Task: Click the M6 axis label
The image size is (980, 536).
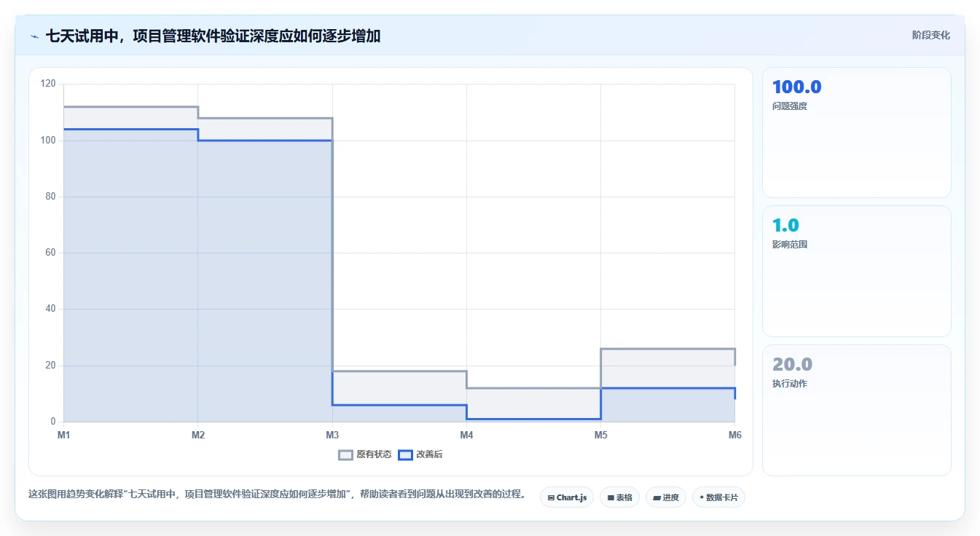Action: [734, 435]
